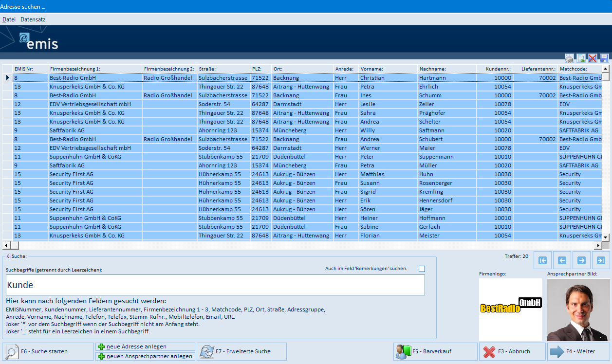
Task: Enable searching in the 'Bemerkungen' field
Action: [422, 269]
